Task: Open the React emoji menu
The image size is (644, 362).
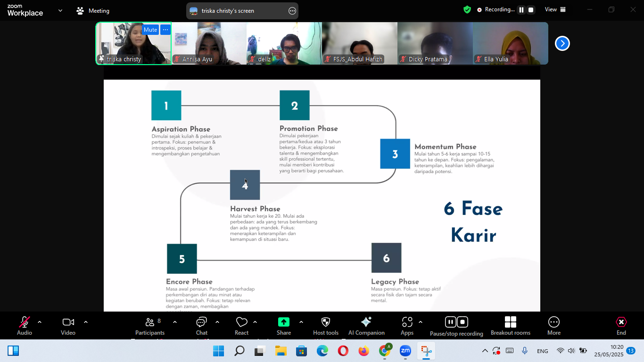Action: pos(242,326)
